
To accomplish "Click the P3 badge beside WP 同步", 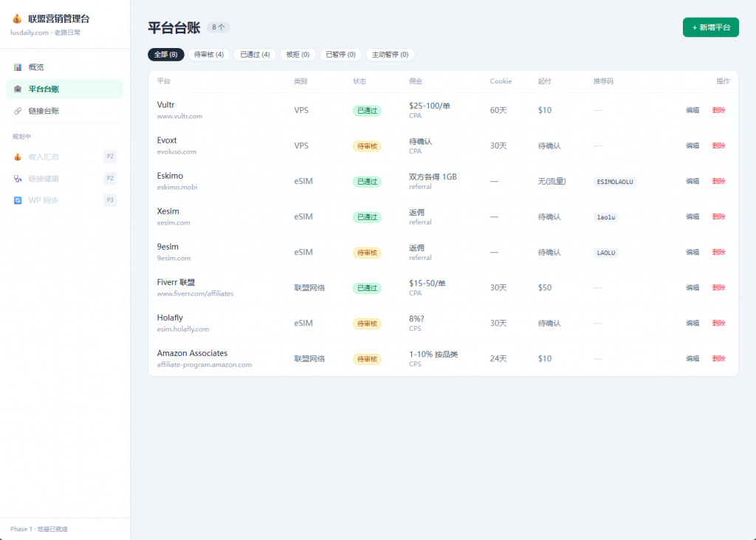I will [x=110, y=200].
